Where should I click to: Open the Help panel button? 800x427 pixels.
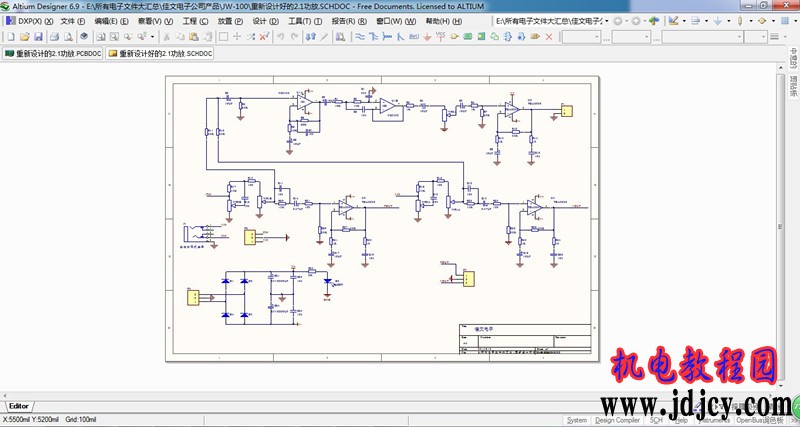[x=681, y=420]
